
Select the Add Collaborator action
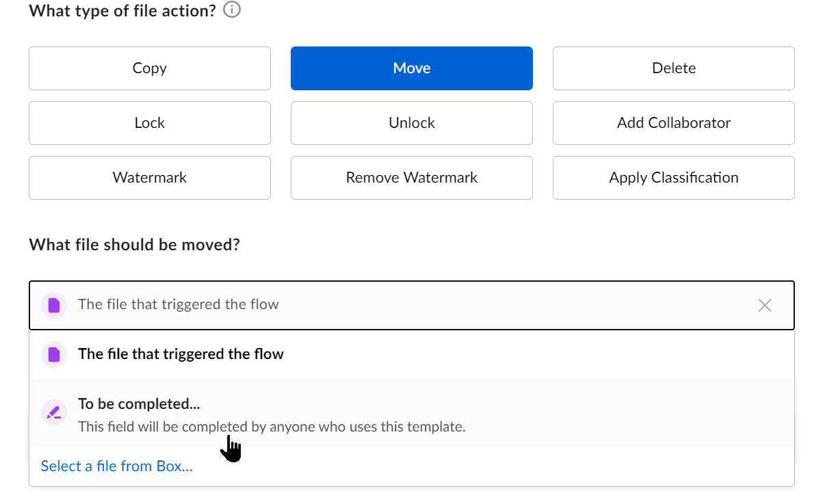tap(674, 123)
